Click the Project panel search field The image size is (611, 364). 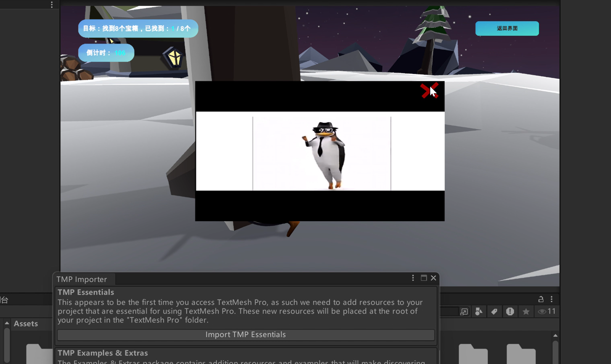(449, 311)
